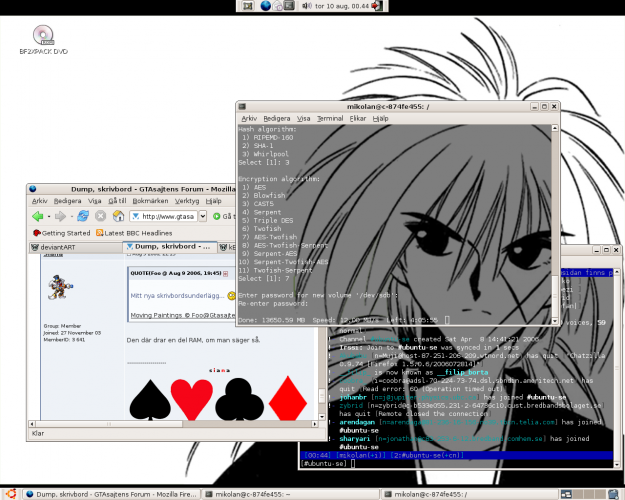This screenshot has height=500, width=625.
Task: Select the Dump, skrivbord tab
Action: 170,246
